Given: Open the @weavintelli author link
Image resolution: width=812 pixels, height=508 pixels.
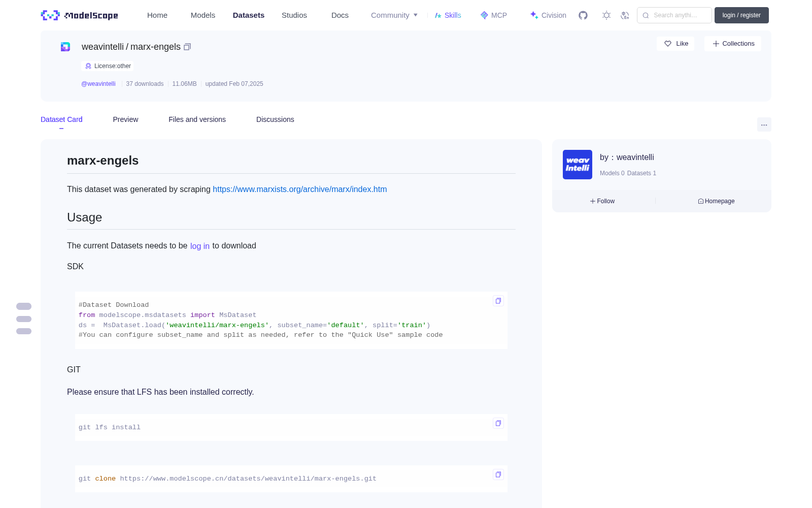Looking at the screenshot, I should coord(98,84).
